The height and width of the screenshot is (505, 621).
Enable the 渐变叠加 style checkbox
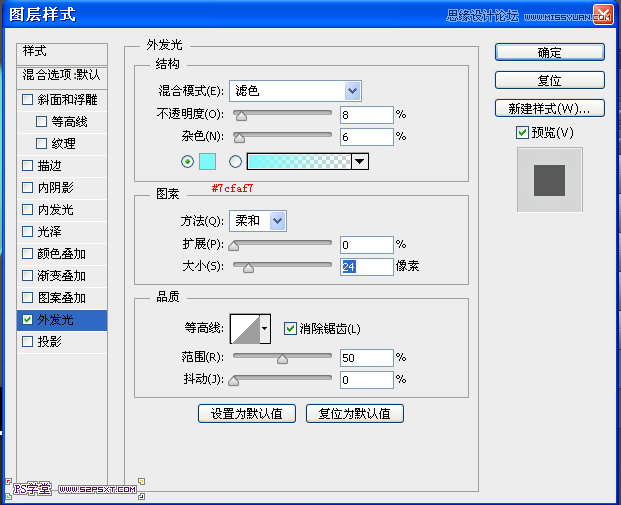click(x=27, y=275)
